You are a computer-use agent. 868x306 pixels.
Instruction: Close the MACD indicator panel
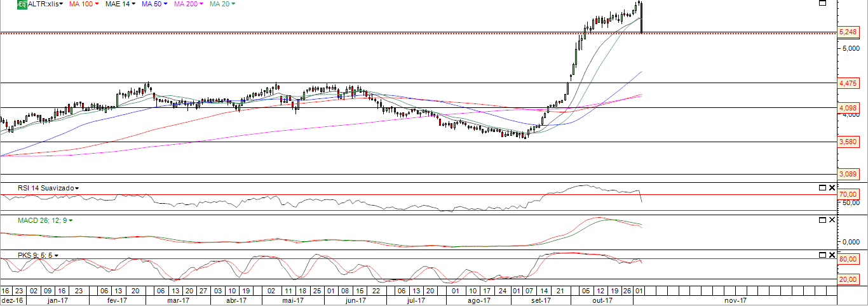[x=831, y=220]
